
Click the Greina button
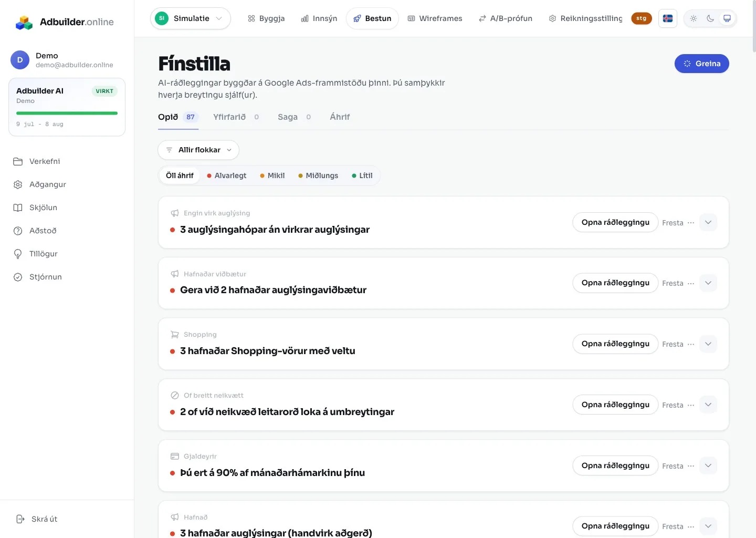pos(701,64)
